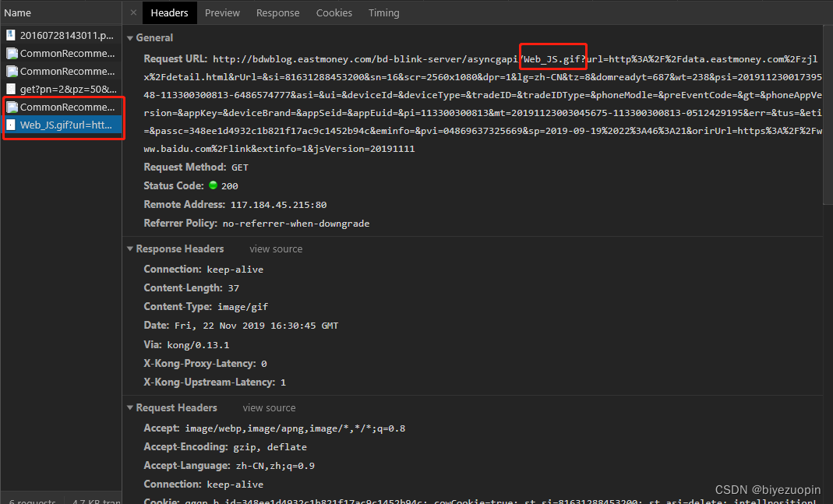
Task: Click the Referrer Policy value no-referrer-when-downgrade
Action: 296,224
